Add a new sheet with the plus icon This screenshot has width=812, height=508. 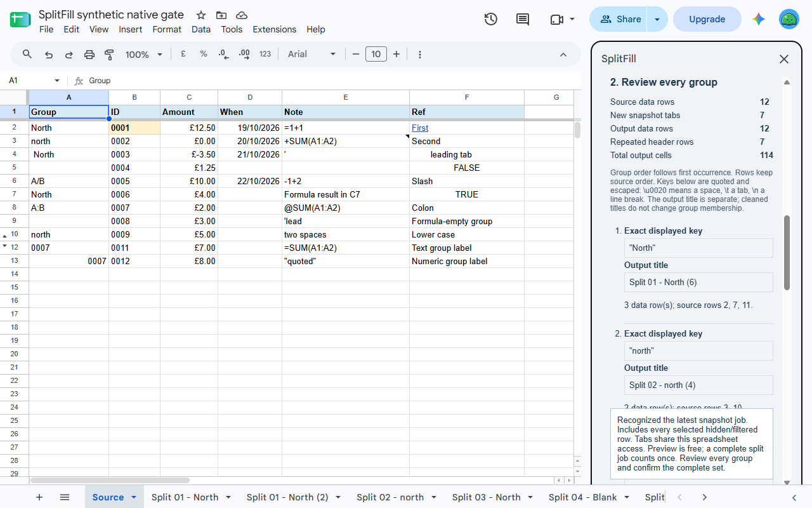(39, 497)
